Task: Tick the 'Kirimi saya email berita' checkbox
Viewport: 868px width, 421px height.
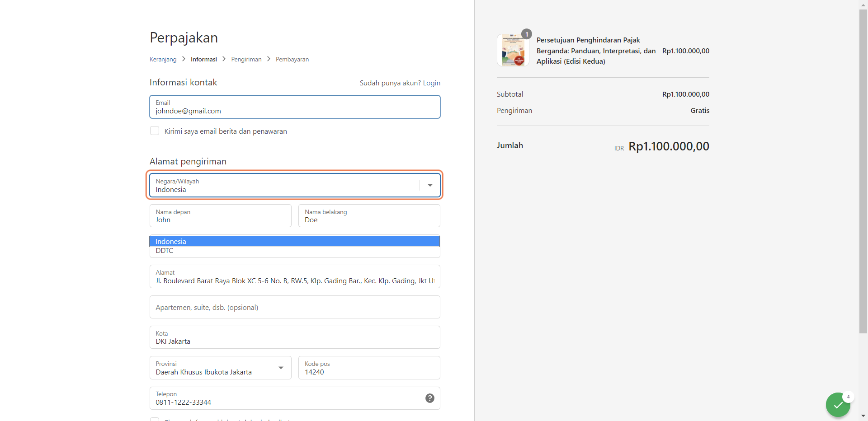Action: click(155, 131)
